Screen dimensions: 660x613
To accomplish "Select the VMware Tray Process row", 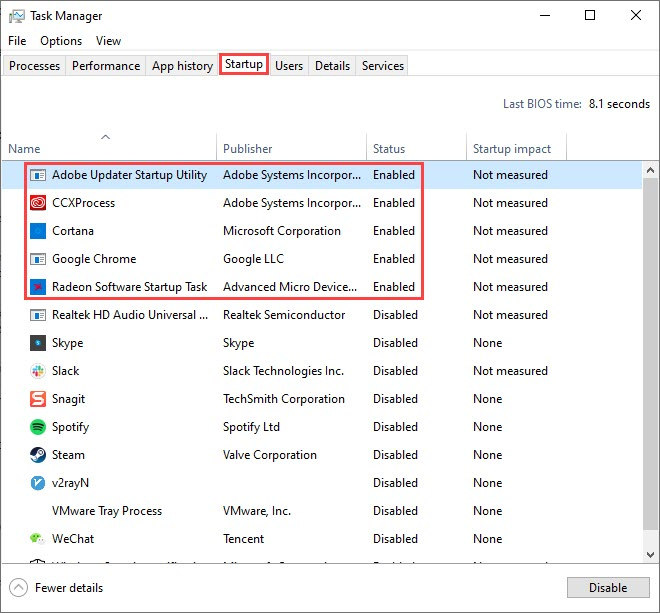I will [x=322, y=511].
